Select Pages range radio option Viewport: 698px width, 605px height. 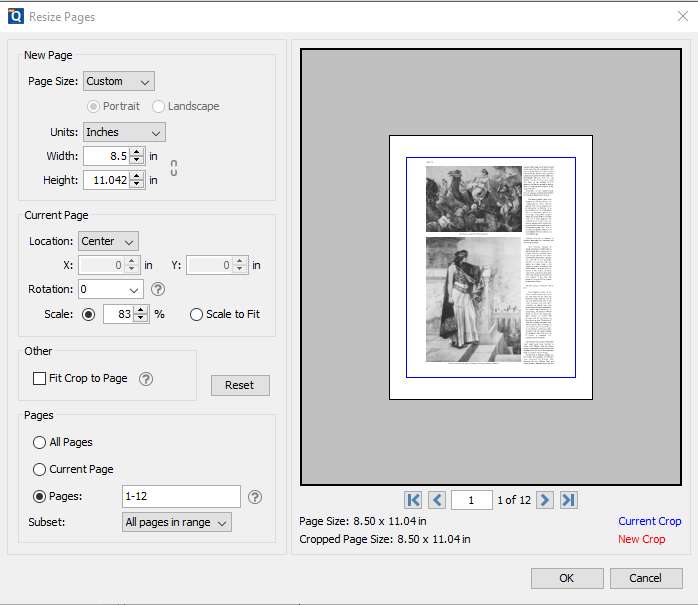[x=39, y=496]
